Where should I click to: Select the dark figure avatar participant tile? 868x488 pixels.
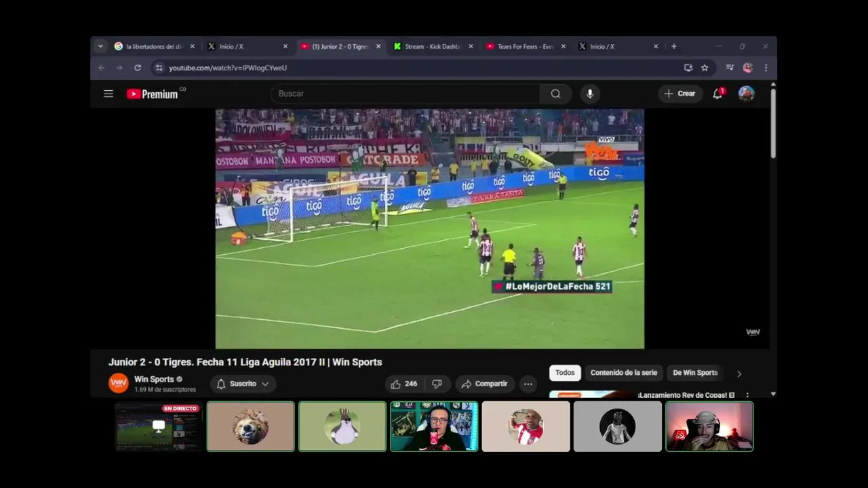click(617, 426)
